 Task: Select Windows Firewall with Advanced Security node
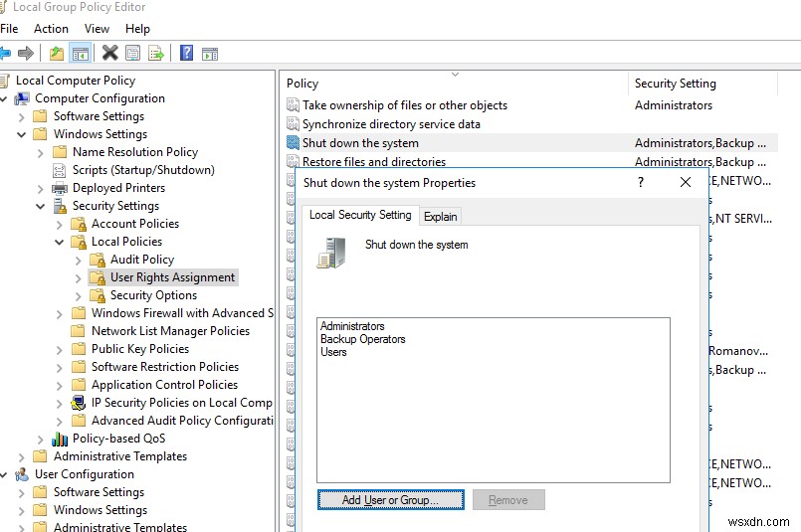tap(182, 313)
